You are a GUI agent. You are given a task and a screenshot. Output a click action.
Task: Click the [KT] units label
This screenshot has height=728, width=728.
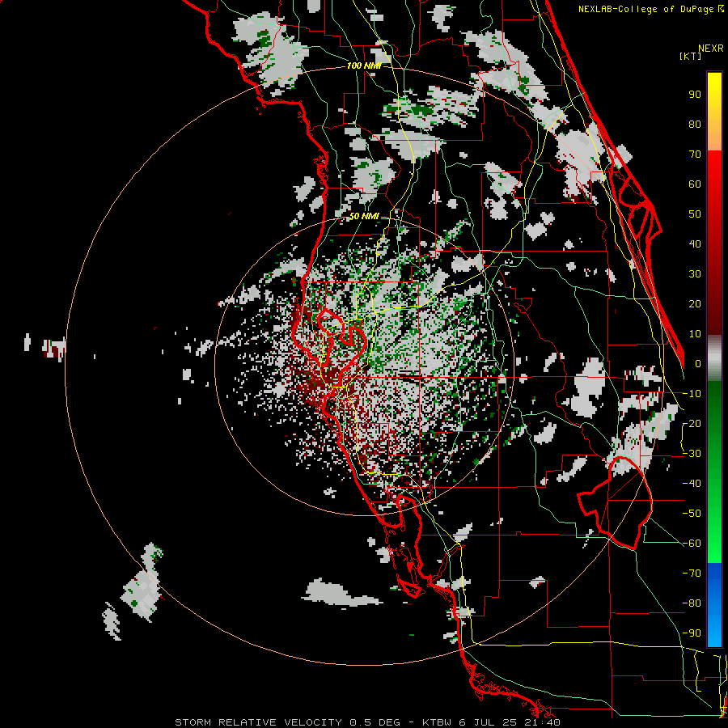pyautogui.click(x=691, y=56)
